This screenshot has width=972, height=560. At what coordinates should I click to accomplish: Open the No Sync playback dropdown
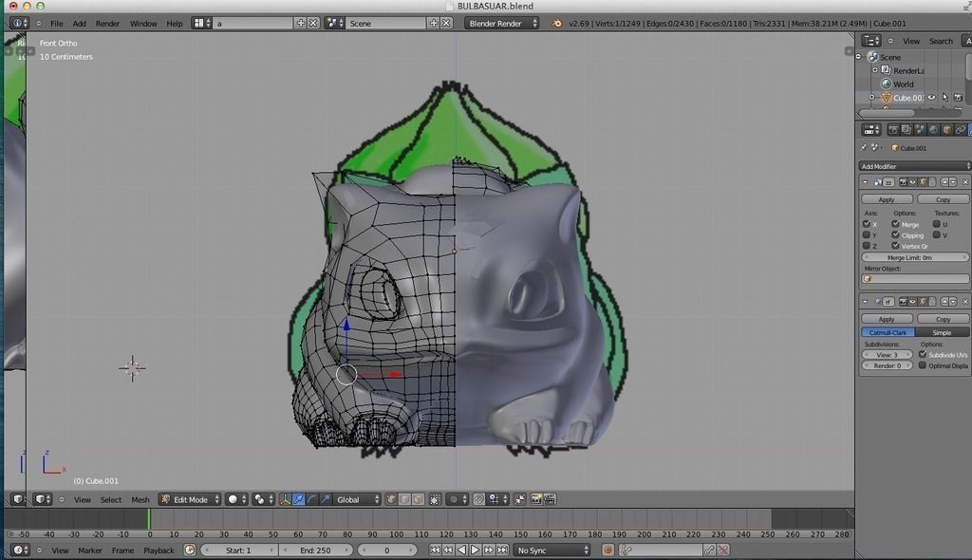pos(551,551)
